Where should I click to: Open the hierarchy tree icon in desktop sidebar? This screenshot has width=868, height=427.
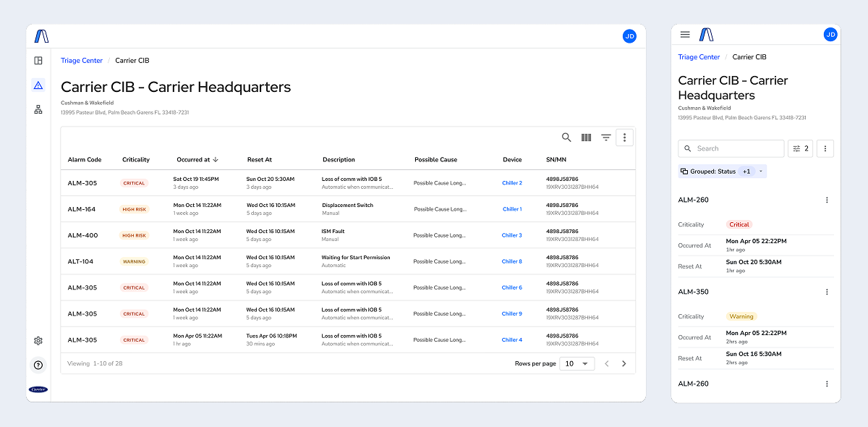pos(38,109)
